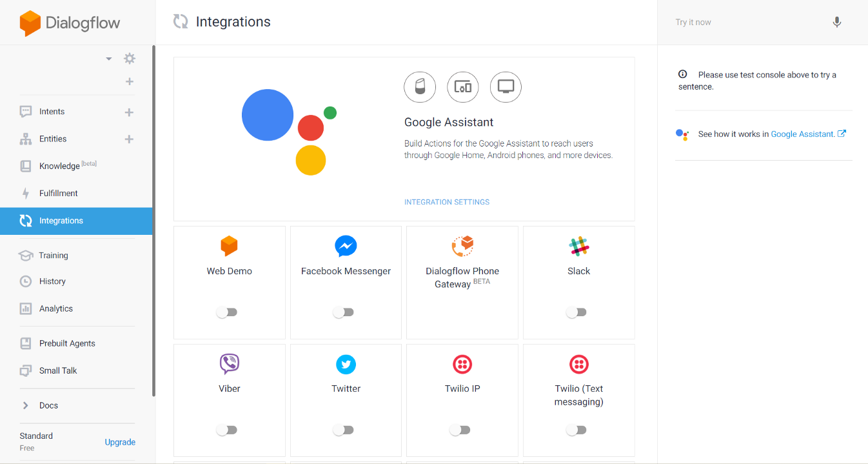The height and width of the screenshot is (464, 868).
Task: Enable the Slack integration switch
Action: [576, 312]
